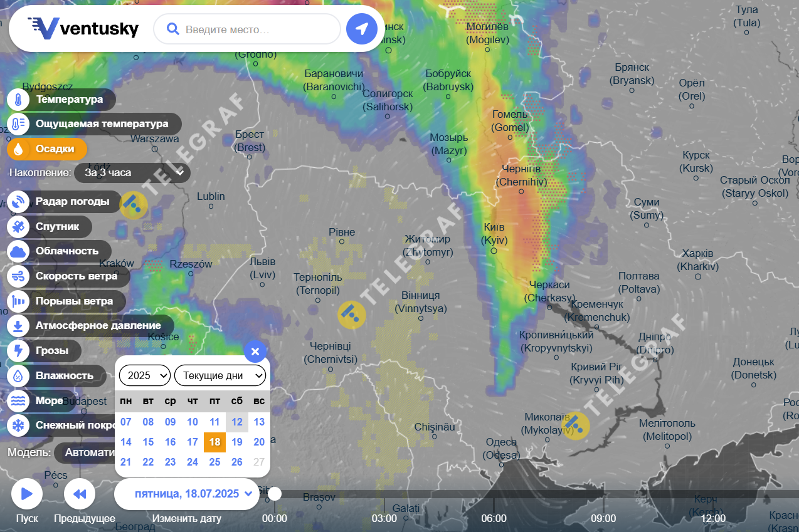Open the accumulation 'За 3 часа' dropdown
This screenshot has width=799, height=532.
(132, 172)
